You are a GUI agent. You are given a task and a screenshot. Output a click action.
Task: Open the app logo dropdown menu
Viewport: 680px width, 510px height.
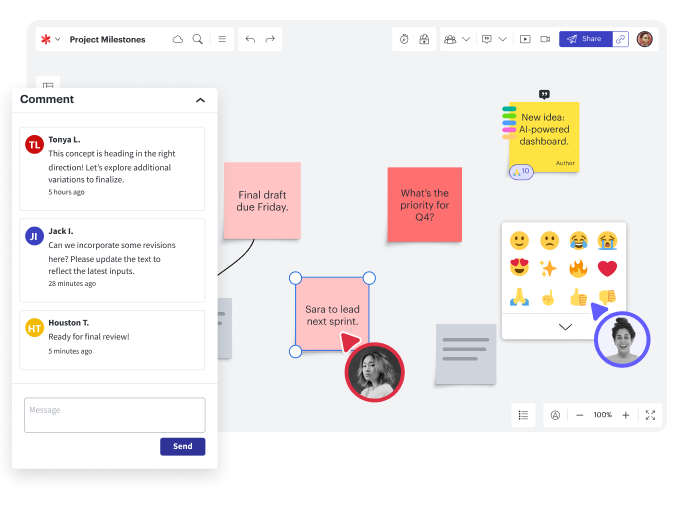point(50,39)
